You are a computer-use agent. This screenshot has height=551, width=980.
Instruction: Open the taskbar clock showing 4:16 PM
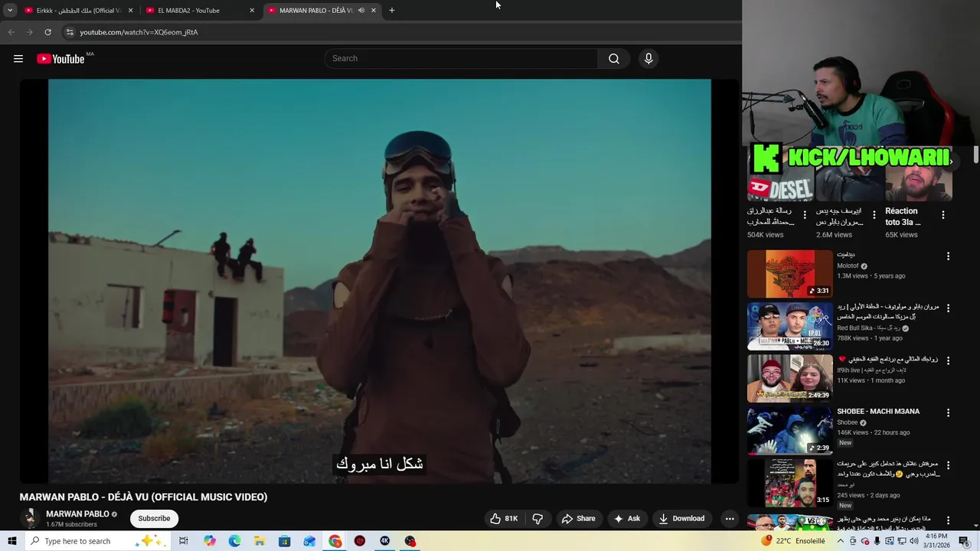(x=936, y=541)
